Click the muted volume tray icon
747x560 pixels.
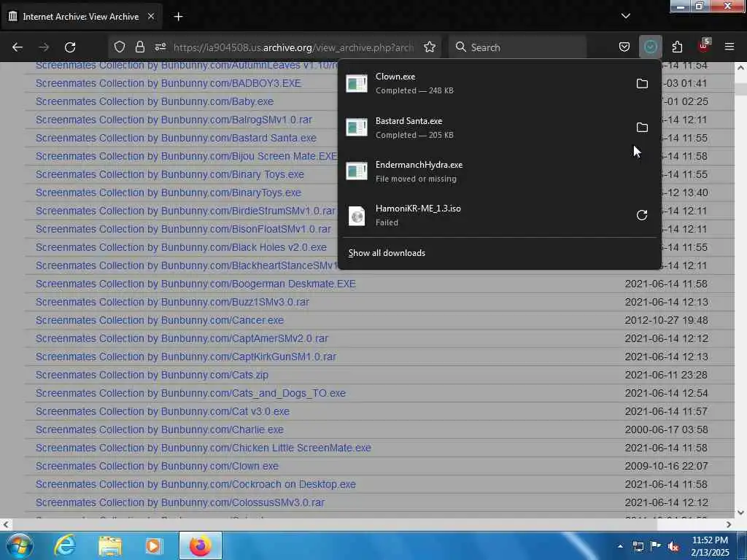tap(673, 546)
